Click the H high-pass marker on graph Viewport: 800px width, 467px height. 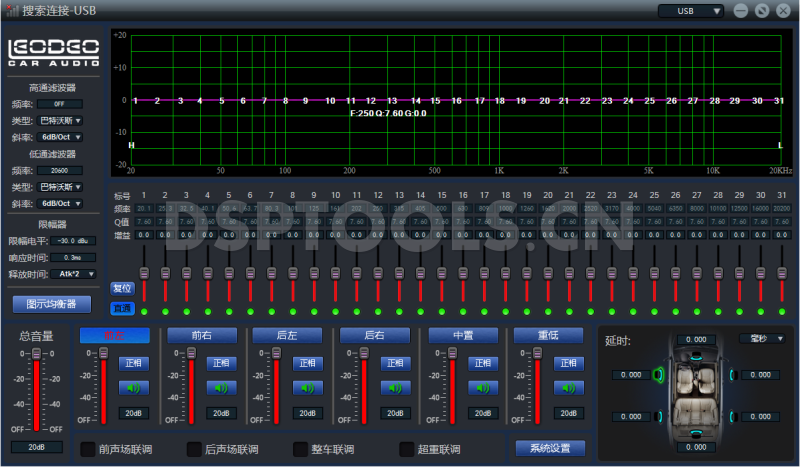pyautogui.click(x=131, y=145)
